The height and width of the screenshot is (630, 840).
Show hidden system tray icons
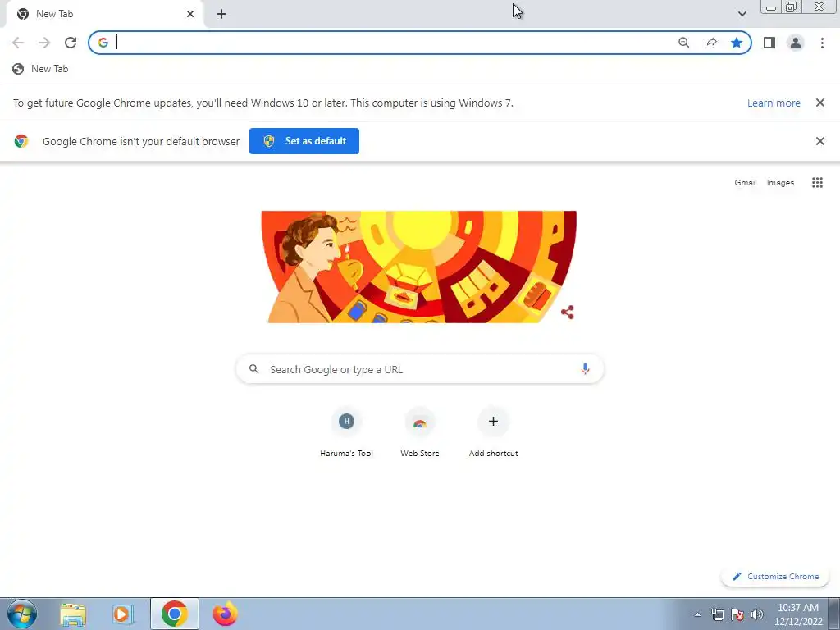(x=697, y=614)
